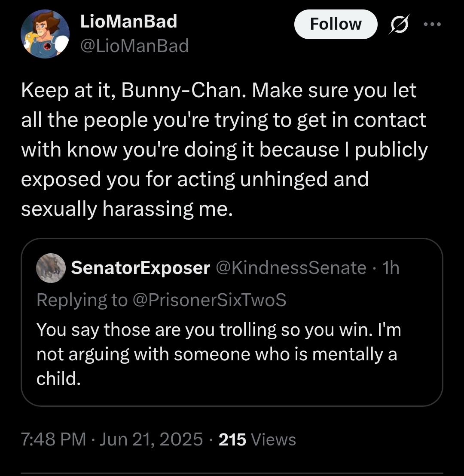Click the 'sexually harassing me' text line
Screen dimensions: 464x476
[127, 209]
